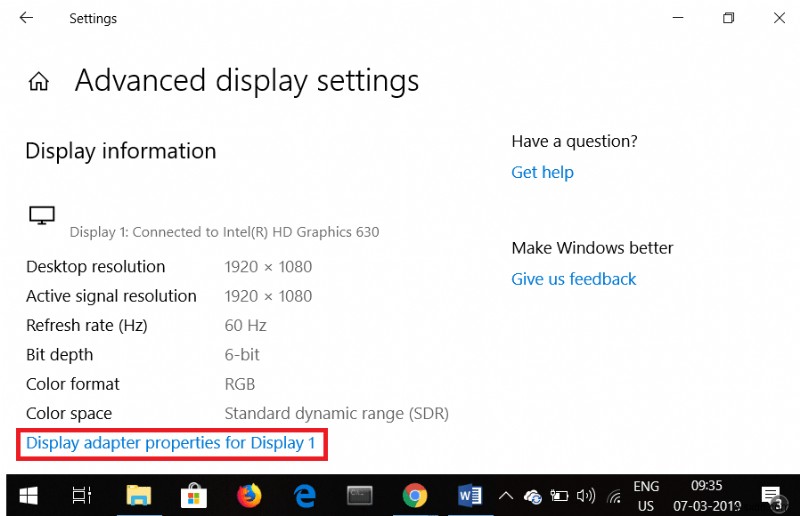Open Task View from the taskbar

point(82,496)
